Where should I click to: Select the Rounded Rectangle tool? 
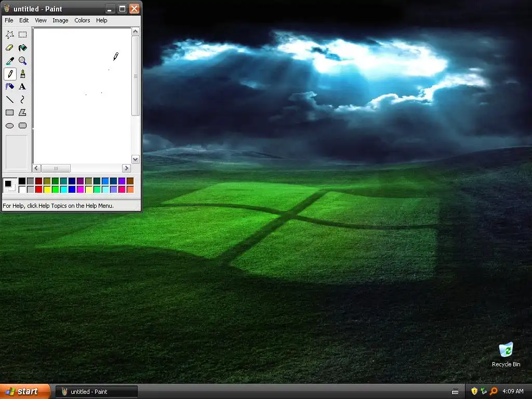coord(23,126)
